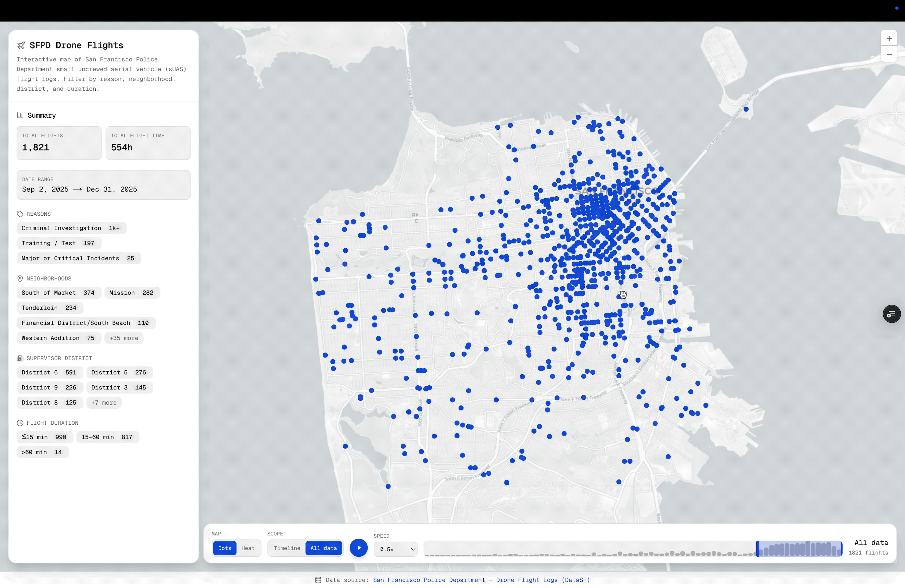The height and width of the screenshot is (588, 905).
Task: Expand +35 more neighborhoods
Action: (x=123, y=338)
